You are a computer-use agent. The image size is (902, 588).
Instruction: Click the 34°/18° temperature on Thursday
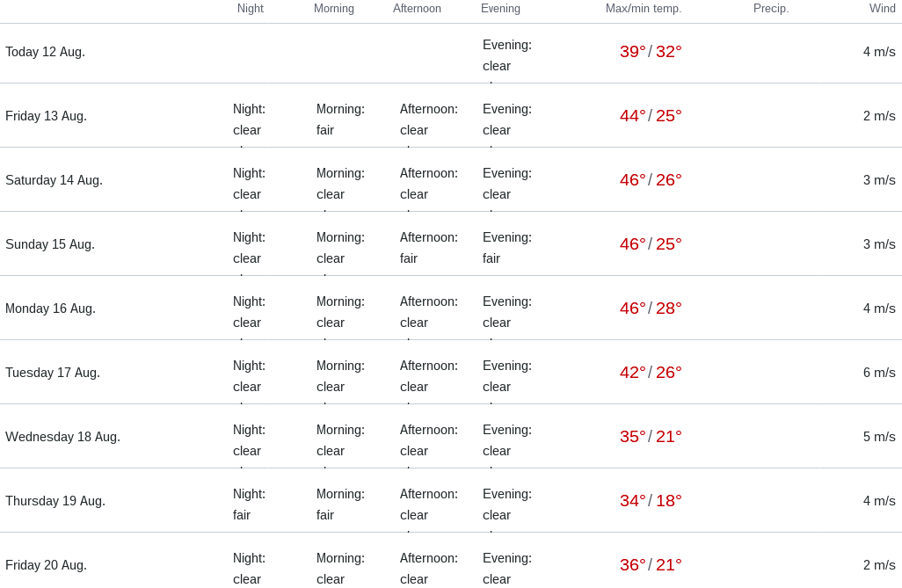(x=651, y=501)
